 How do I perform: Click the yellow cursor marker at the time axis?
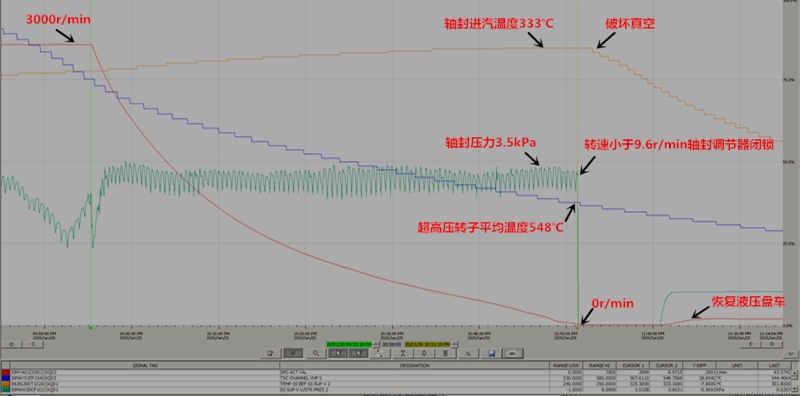[x=578, y=327]
